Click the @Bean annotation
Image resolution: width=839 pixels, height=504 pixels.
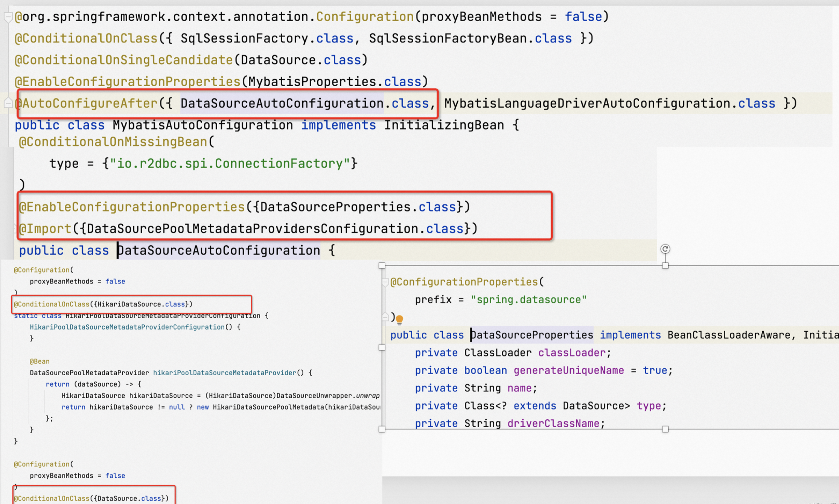(x=40, y=361)
